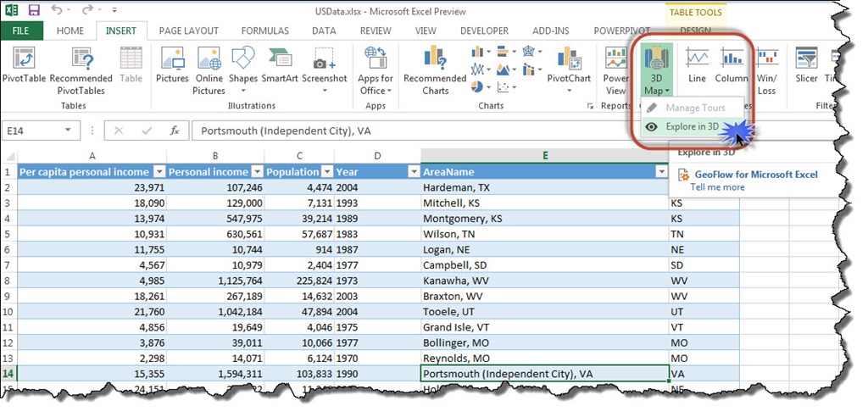Insert a Slicer
The width and height of the screenshot is (868, 417).
[806, 65]
